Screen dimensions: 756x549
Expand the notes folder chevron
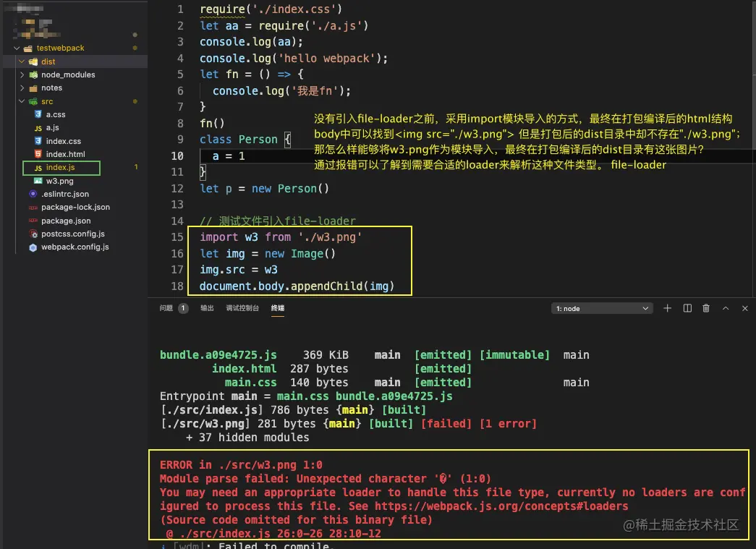click(x=22, y=88)
